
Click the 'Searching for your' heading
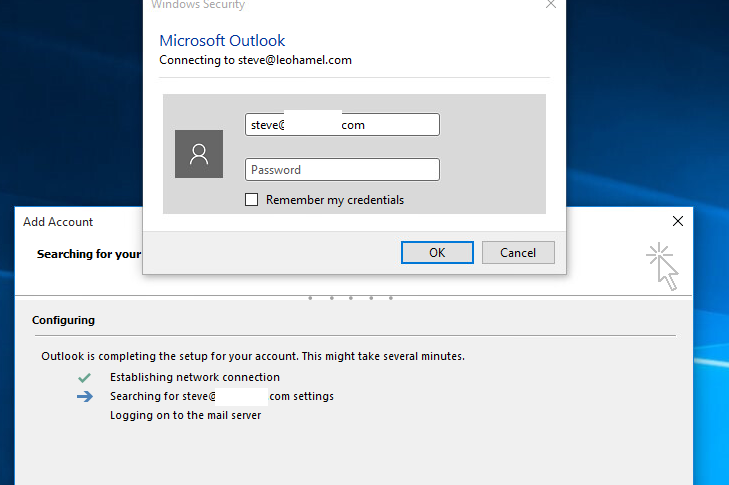89,254
